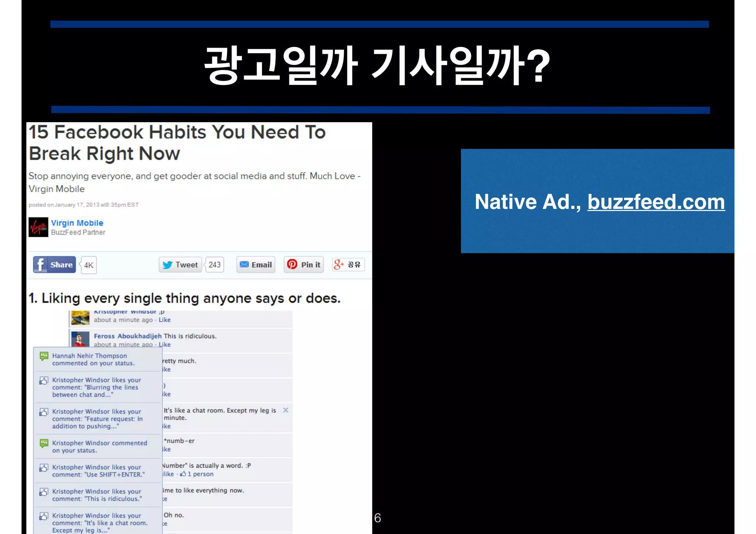
Task: Open the Virgin Mobile author link
Action: (x=77, y=223)
